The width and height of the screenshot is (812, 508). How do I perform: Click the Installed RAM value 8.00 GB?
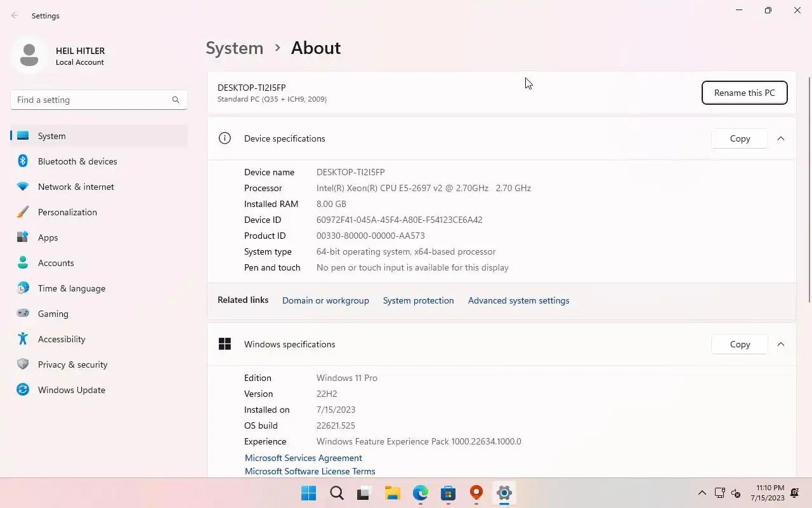pos(331,204)
